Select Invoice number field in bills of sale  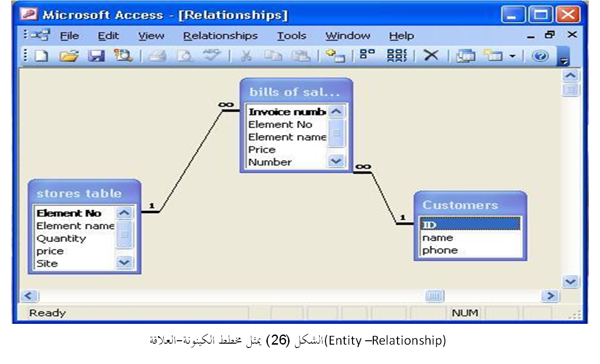pos(287,112)
